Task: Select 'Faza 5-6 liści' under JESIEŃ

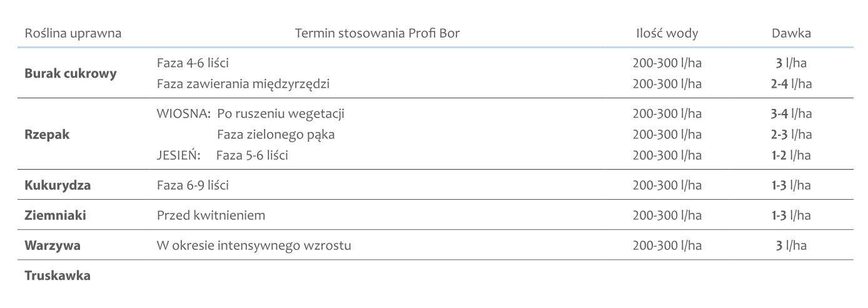Action: 252,155
